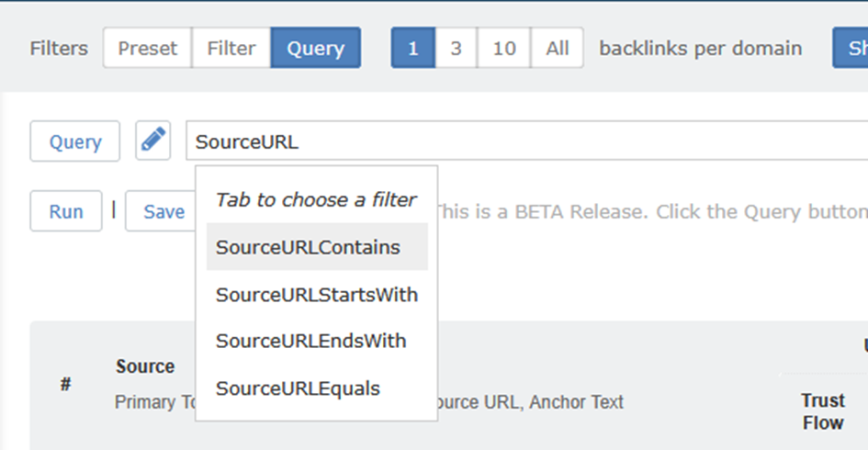Click the Source column header

click(145, 366)
